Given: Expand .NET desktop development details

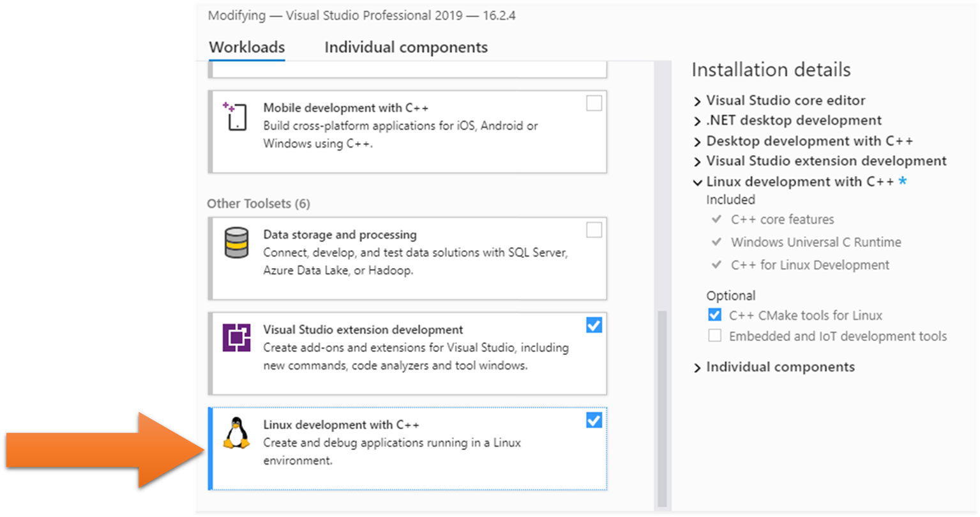Looking at the screenshot, I should [x=697, y=120].
